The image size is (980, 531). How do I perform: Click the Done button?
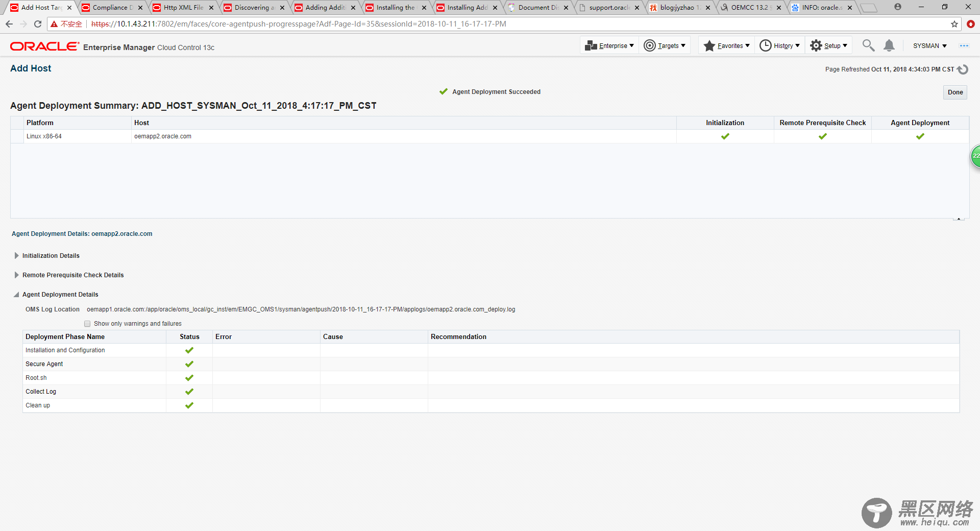click(955, 92)
